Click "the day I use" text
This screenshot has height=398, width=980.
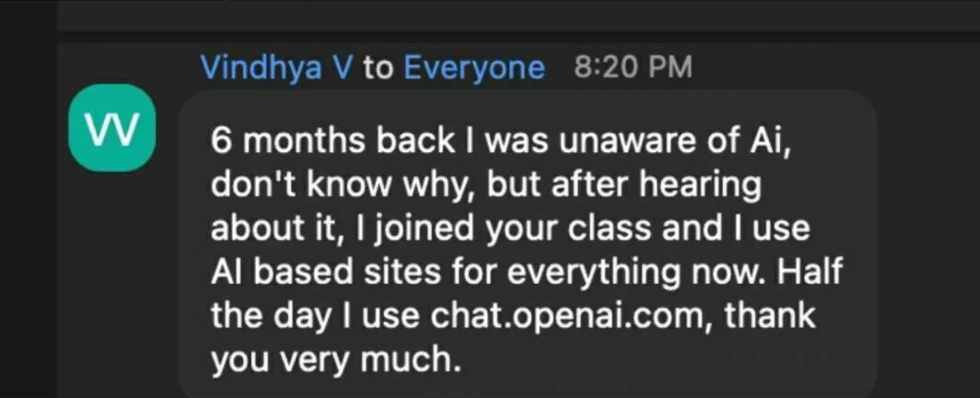(316, 315)
